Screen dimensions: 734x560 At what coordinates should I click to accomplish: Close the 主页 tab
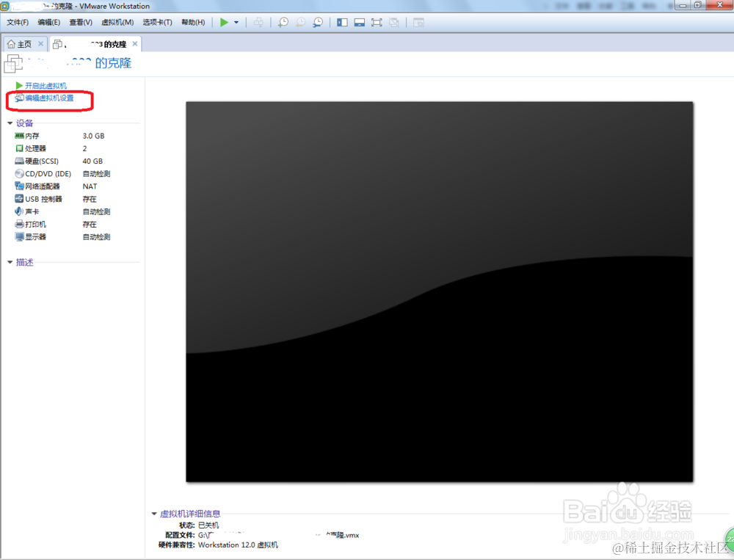pyautogui.click(x=40, y=43)
